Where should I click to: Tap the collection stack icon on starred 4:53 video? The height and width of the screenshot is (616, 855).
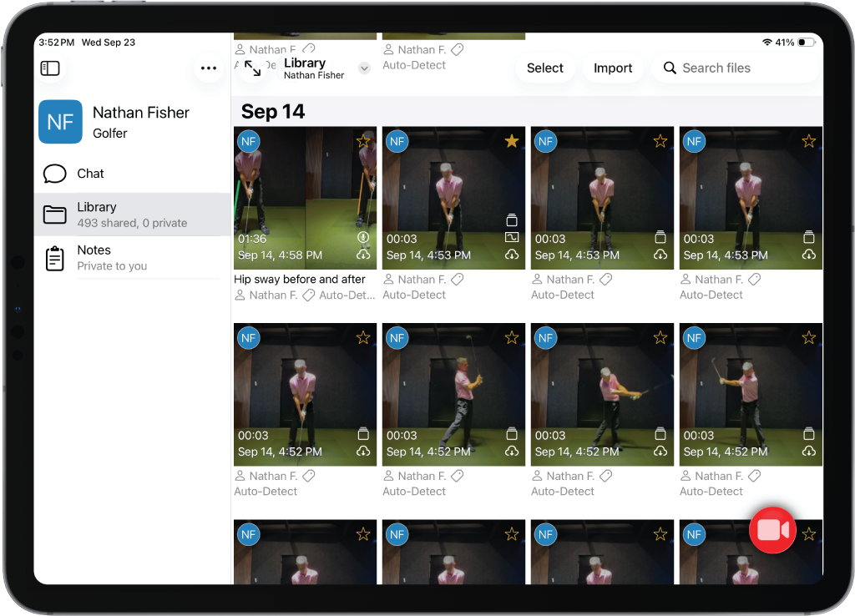click(512, 220)
